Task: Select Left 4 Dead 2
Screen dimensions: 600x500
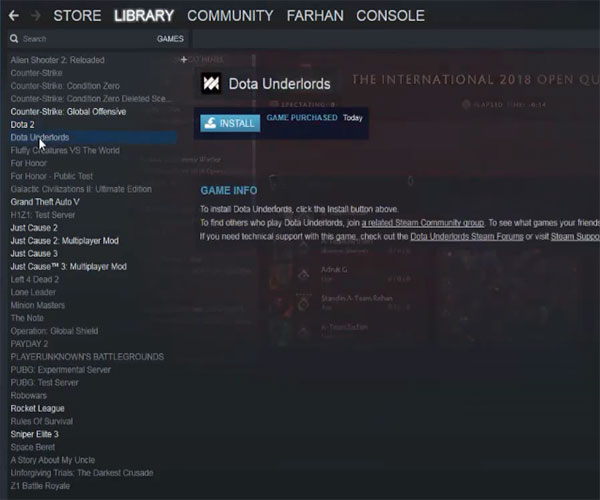Action: coord(35,280)
